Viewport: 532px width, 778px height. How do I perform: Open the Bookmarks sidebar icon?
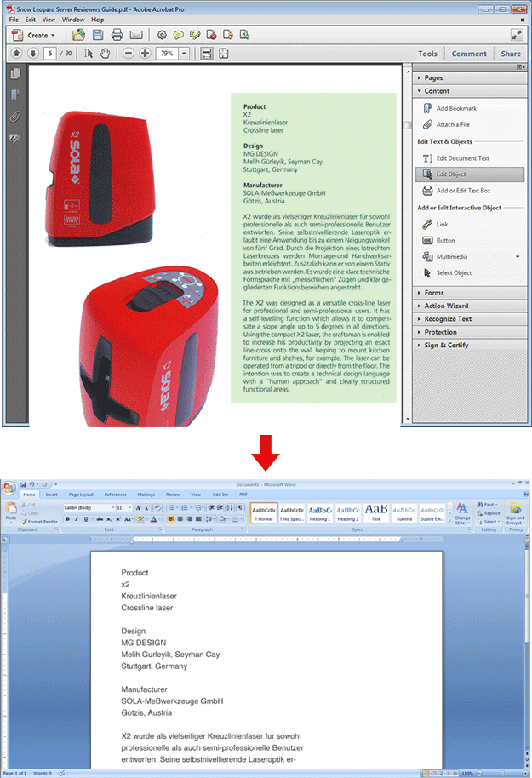(x=15, y=94)
